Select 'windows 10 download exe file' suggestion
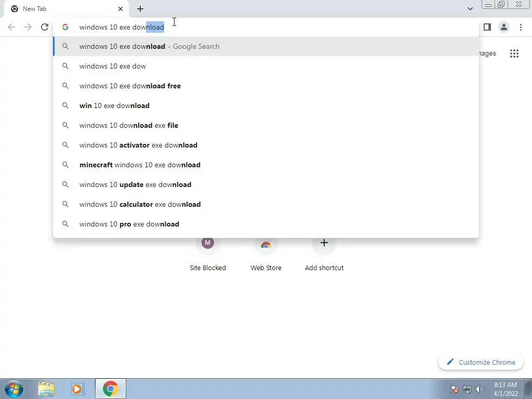Screen dimensions: 532x399 (x=266, y=125)
